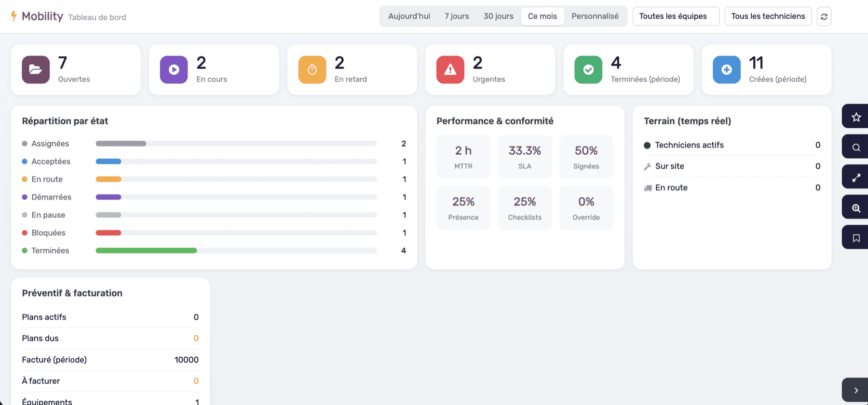Image resolution: width=868 pixels, height=405 pixels.
Task: Click the Démarrées state label
Action: (x=51, y=197)
